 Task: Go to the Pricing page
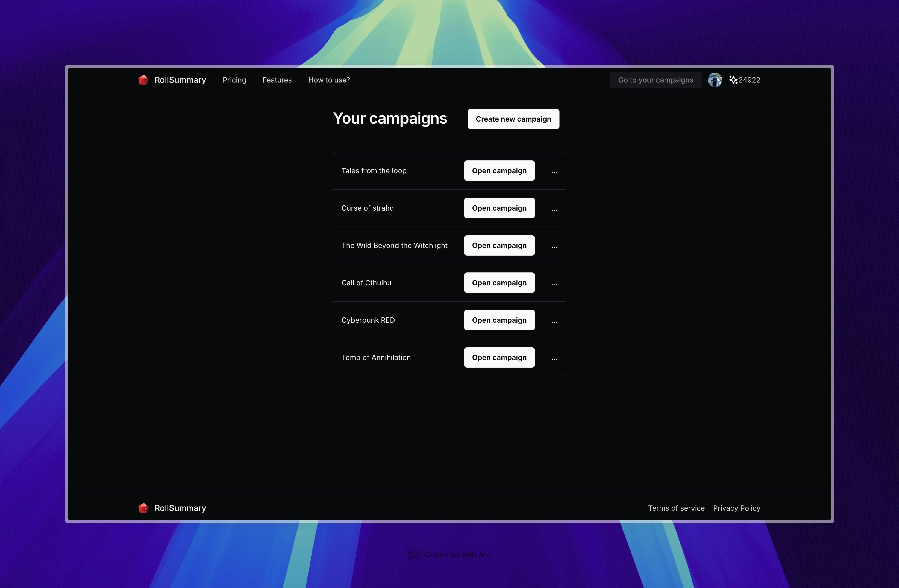(x=234, y=80)
